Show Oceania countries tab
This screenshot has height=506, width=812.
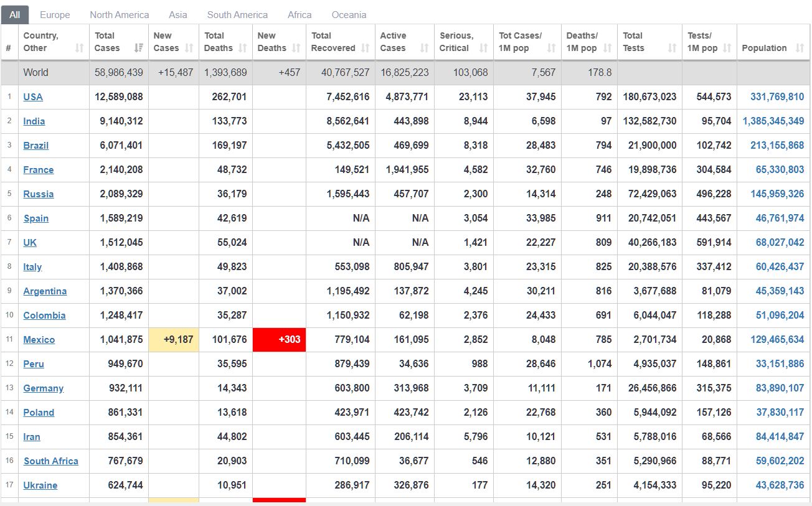tap(349, 14)
